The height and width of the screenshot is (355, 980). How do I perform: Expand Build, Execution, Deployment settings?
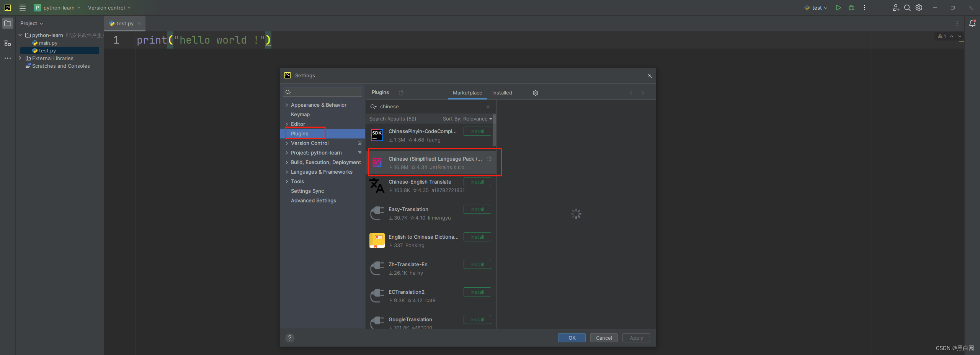287,162
